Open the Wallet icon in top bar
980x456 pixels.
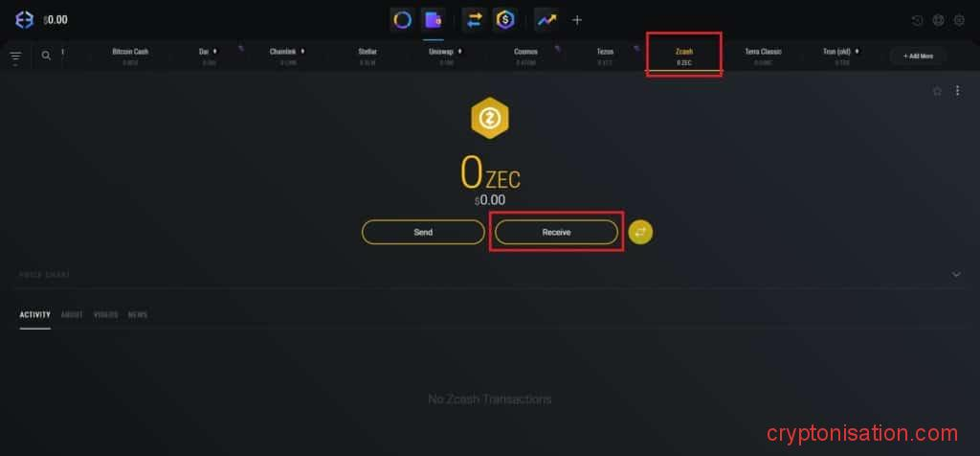click(x=433, y=20)
